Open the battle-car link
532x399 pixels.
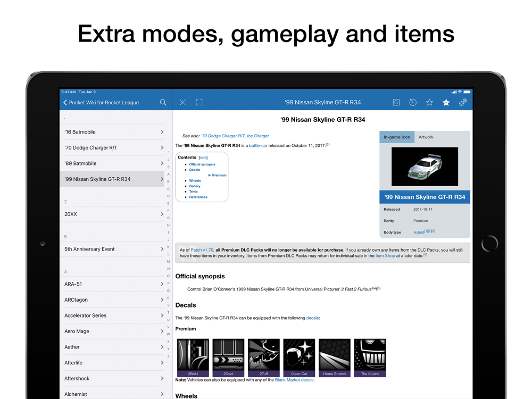tap(258, 146)
